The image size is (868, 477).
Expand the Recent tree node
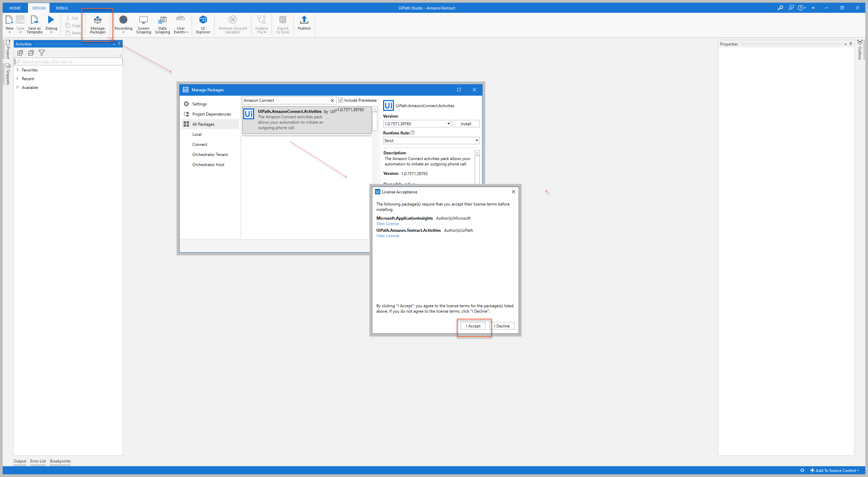tap(18, 78)
